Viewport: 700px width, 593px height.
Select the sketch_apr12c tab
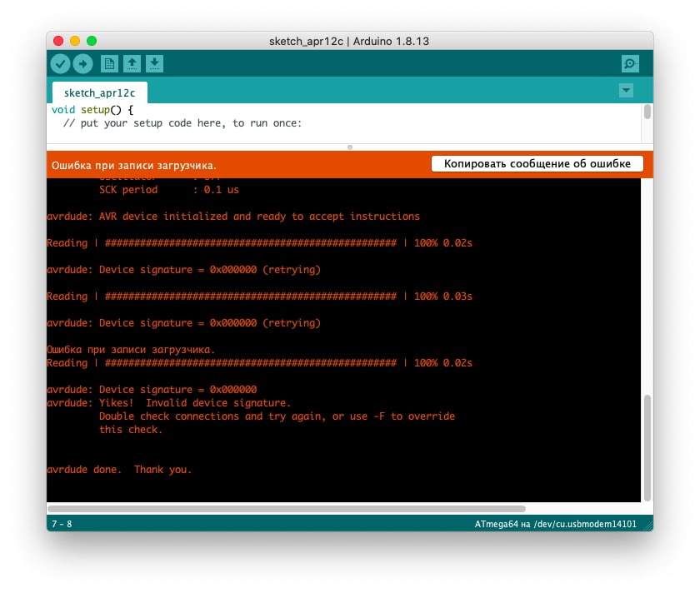pos(99,92)
